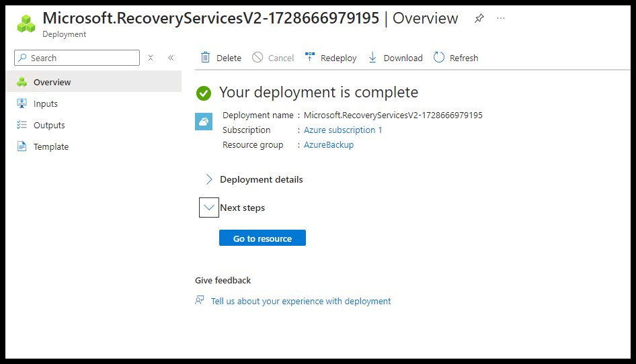
Task: Click the Resource group field label
Action: coord(253,144)
